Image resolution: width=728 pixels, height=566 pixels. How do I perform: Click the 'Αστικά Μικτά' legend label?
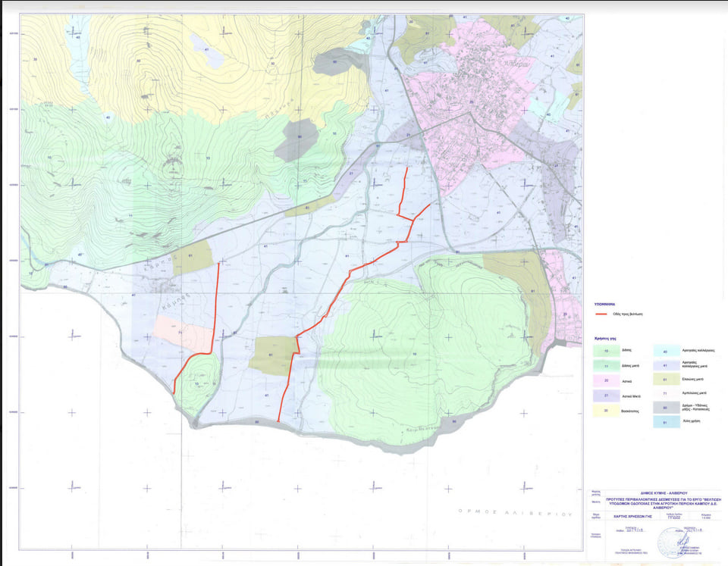[632, 396]
